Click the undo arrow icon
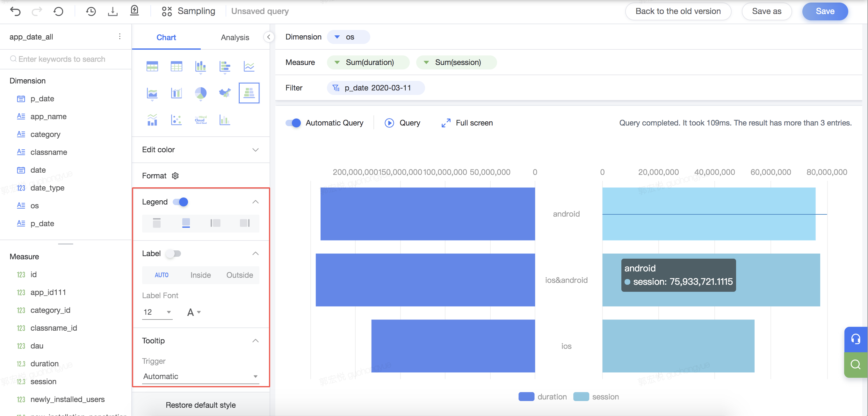This screenshot has width=868, height=416. [x=16, y=11]
